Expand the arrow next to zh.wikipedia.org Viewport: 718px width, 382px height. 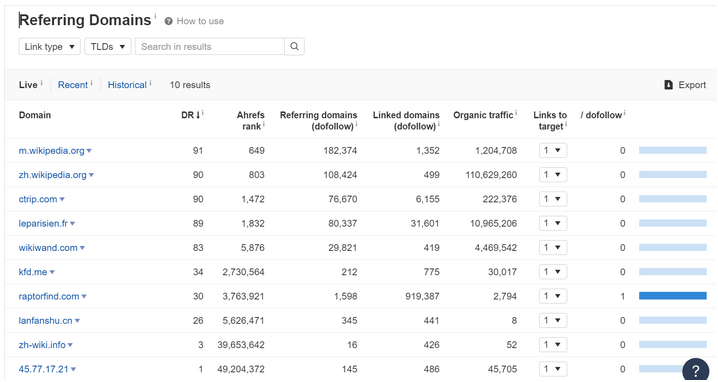coord(91,175)
